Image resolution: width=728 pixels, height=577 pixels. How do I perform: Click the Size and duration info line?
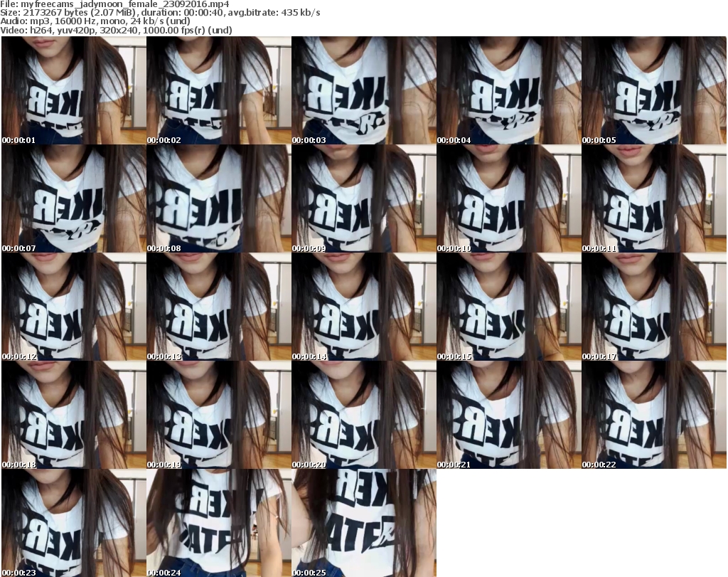(x=160, y=13)
